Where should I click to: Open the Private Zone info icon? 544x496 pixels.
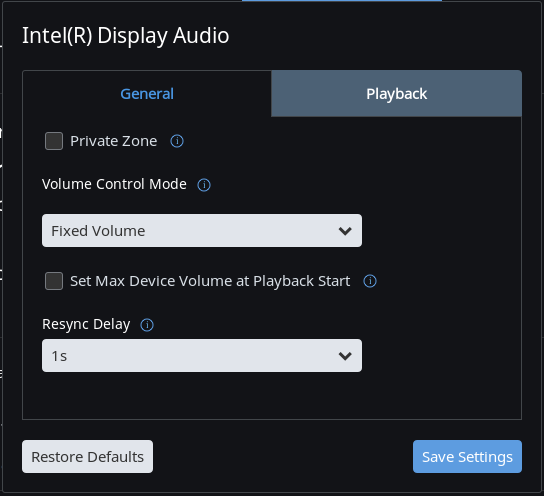click(177, 141)
